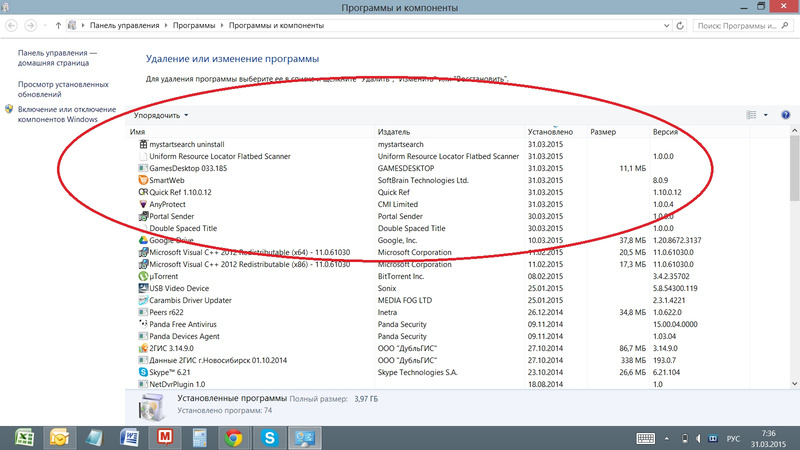800x450 pixels.
Task: Open the Упорядочить dropdown menu
Action: [161, 116]
